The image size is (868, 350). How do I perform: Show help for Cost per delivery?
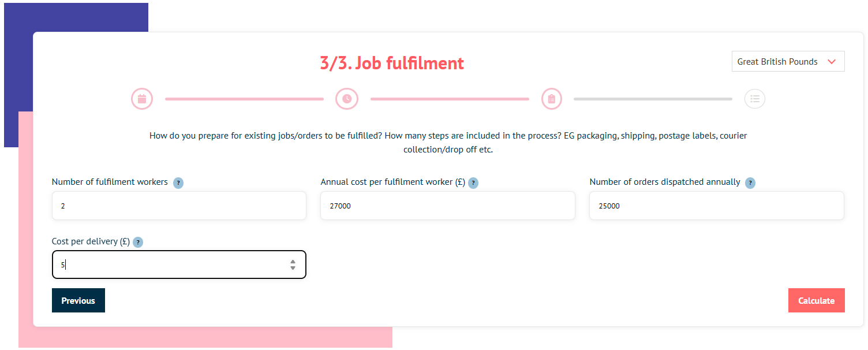coord(138,243)
